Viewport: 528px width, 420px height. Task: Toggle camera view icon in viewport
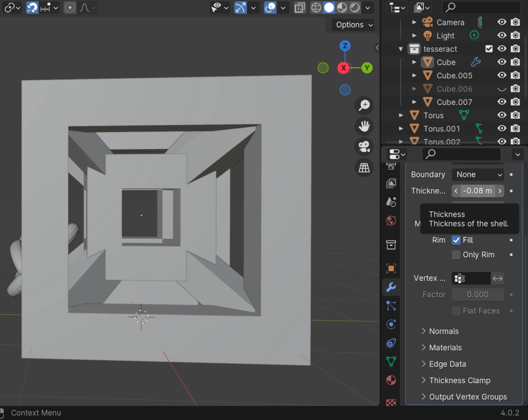point(364,147)
